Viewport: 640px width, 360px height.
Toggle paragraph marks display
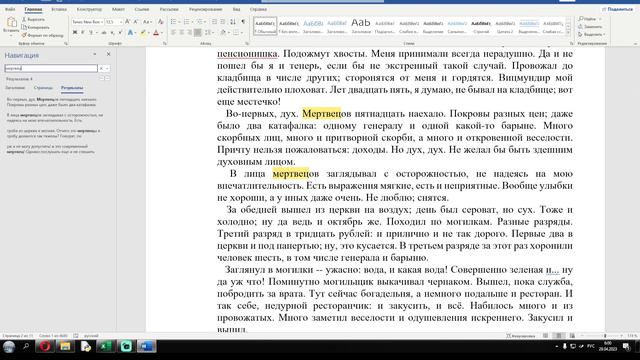click(243, 22)
